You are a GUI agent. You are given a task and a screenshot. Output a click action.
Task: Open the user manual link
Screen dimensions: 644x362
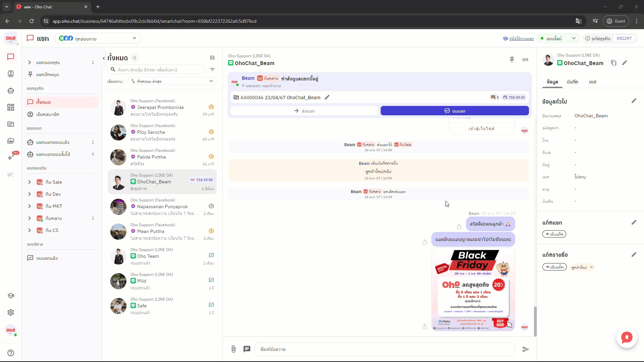click(518, 39)
